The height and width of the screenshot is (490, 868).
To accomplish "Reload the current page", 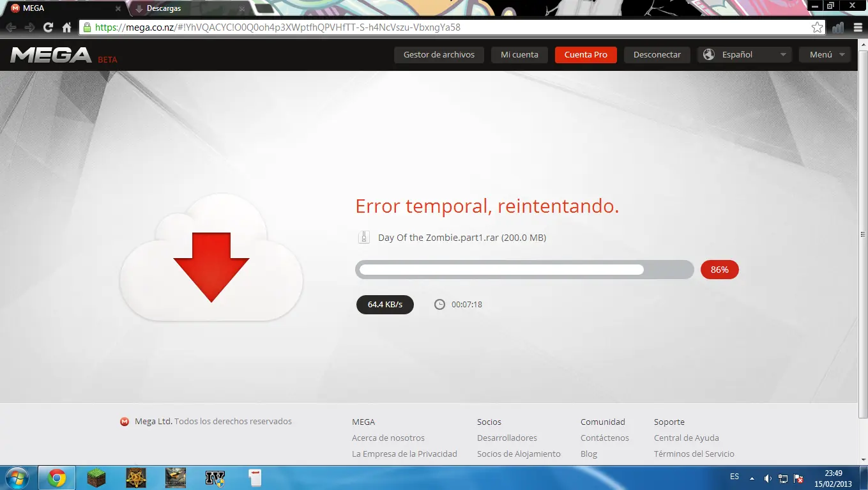I will [48, 27].
